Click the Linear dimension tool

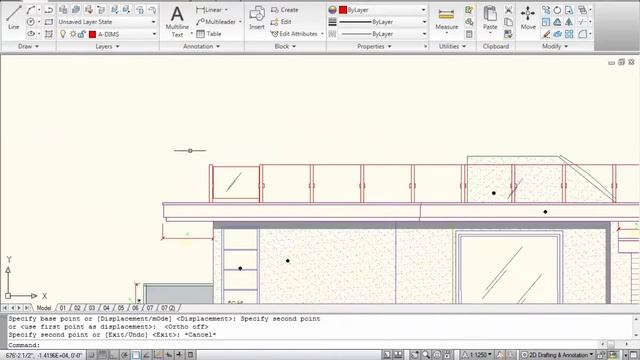coord(209,9)
